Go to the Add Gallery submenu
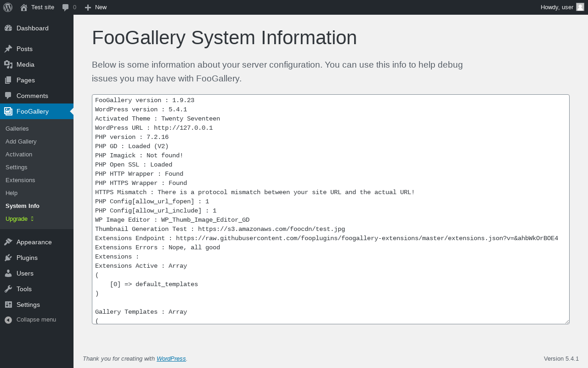This screenshot has height=368, width=588. [21, 141]
